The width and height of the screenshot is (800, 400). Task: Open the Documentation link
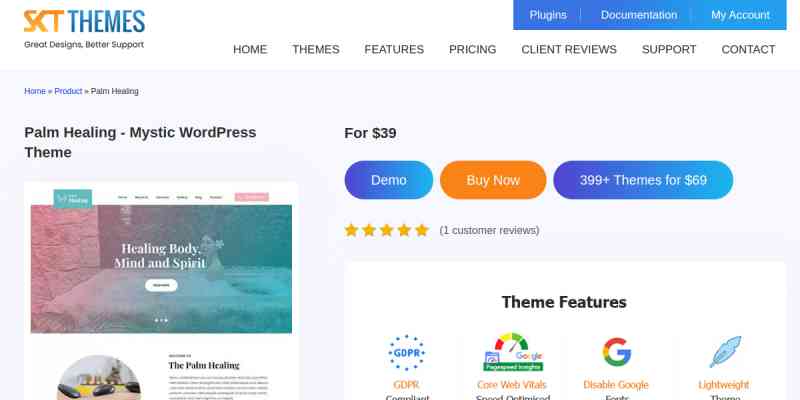(639, 15)
